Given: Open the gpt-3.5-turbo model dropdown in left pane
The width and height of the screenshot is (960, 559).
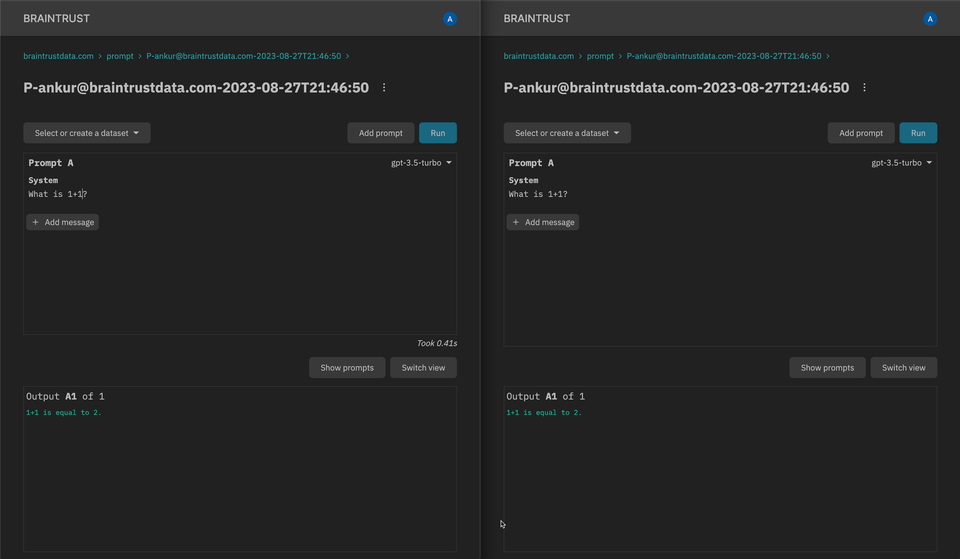Looking at the screenshot, I should tap(421, 163).
